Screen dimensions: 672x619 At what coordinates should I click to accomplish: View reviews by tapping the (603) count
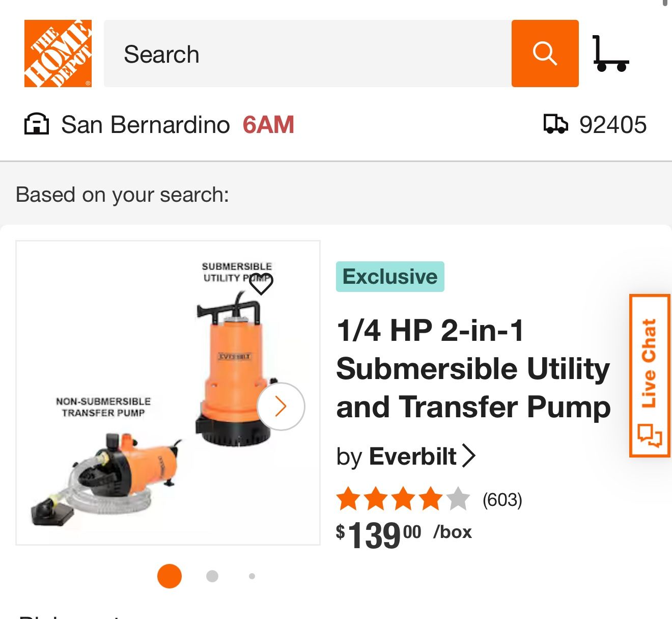click(x=502, y=499)
